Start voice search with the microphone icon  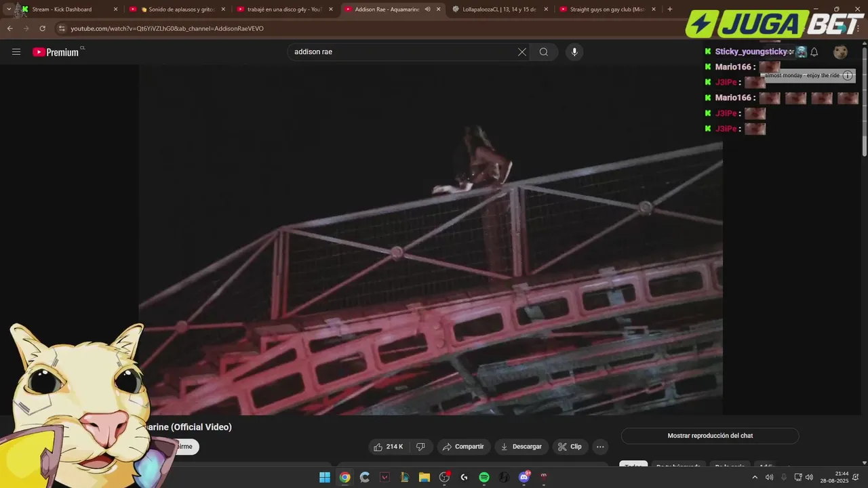coord(574,52)
